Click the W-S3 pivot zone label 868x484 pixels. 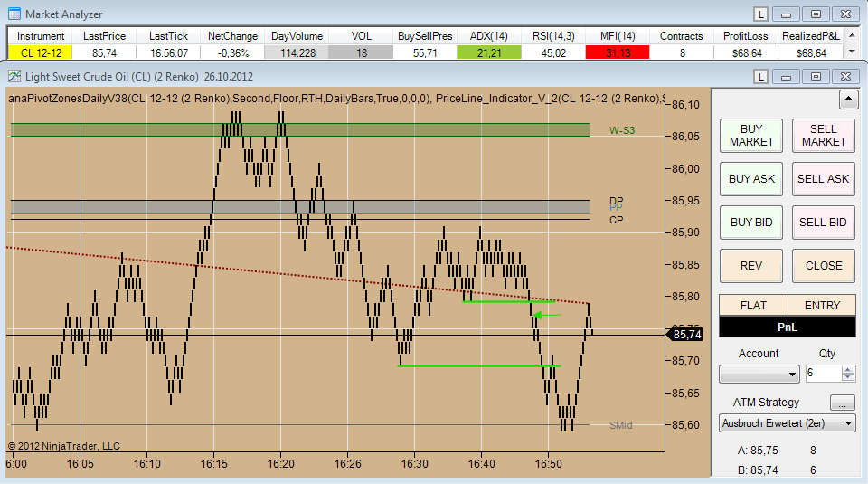pos(622,130)
